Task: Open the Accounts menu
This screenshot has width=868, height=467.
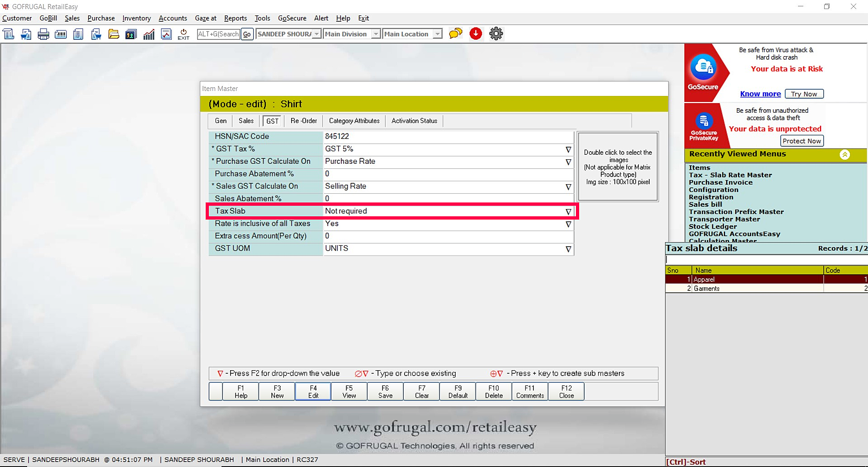Action: (x=173, y=18)
